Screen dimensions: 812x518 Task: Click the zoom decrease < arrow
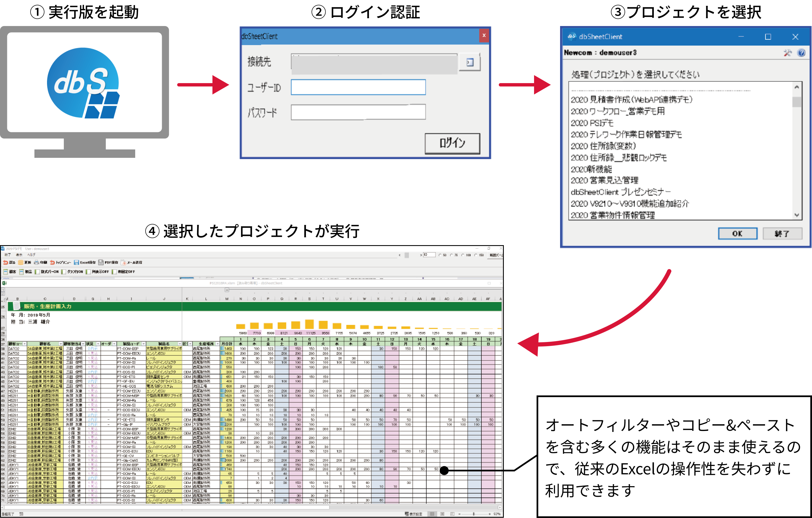coord(400,255)
